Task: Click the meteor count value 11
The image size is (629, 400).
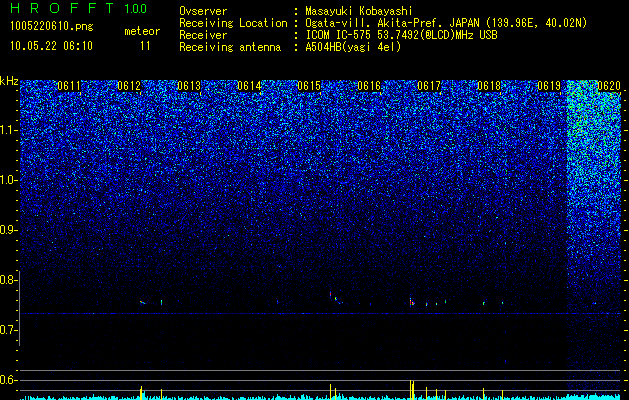Action: (145, 46)
